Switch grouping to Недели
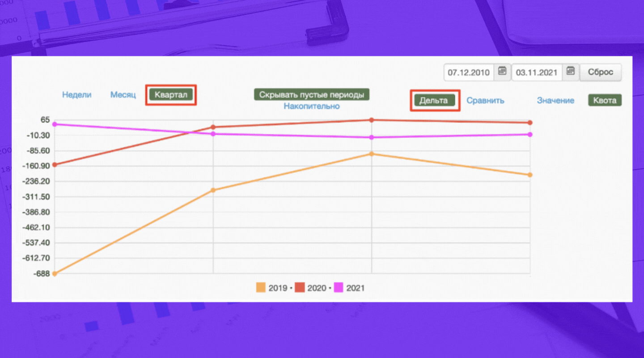This screenshot has height=358, width=644. tap(77, 95)
